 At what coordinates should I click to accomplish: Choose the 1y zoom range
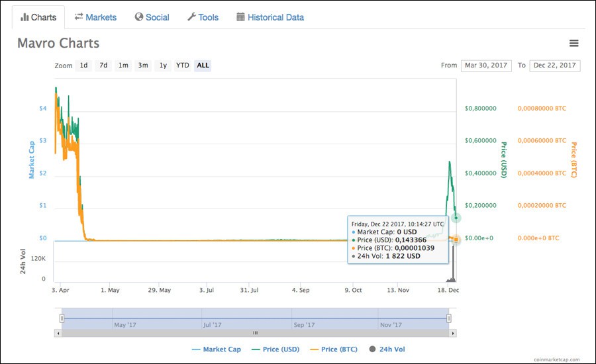point(163,66)
